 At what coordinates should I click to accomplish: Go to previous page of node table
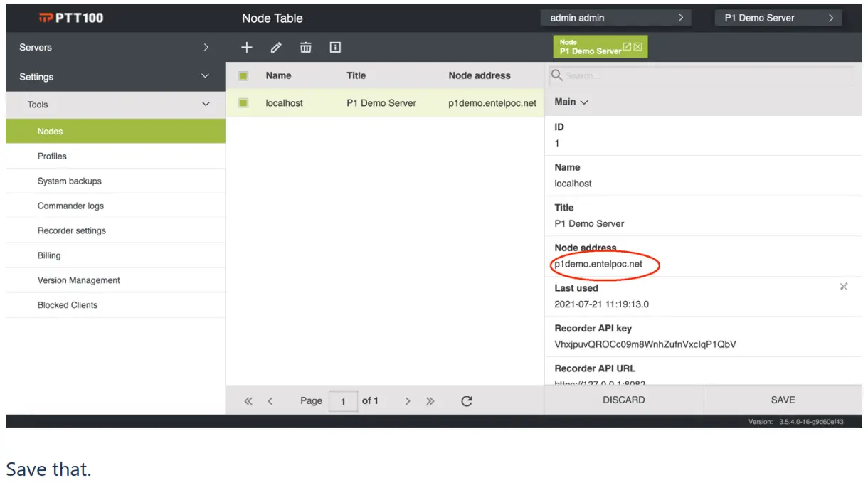tap(270, 401)
